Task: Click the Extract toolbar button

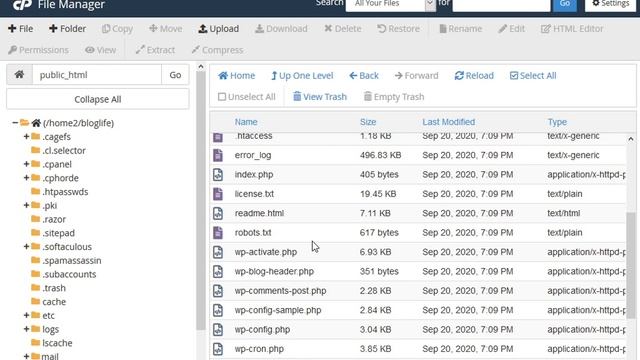Action: click(155, 50)
